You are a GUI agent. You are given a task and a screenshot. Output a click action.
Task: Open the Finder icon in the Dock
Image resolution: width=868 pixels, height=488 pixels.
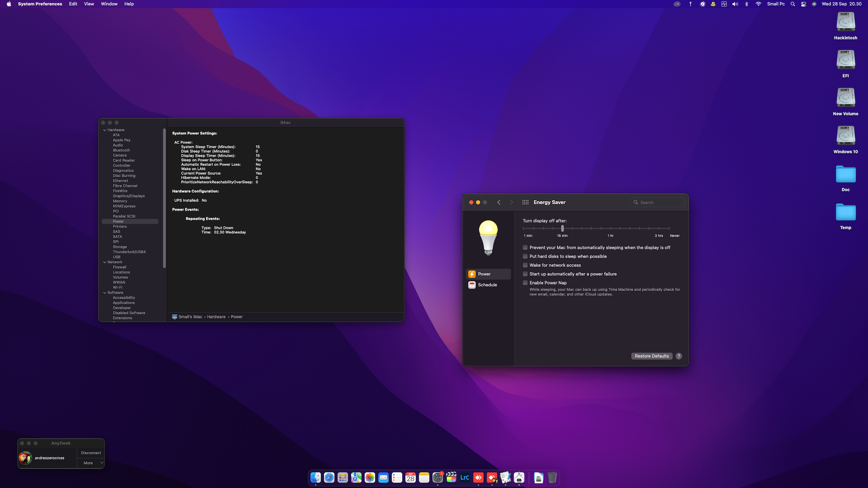pyautogui.click(x=316, y=478)
